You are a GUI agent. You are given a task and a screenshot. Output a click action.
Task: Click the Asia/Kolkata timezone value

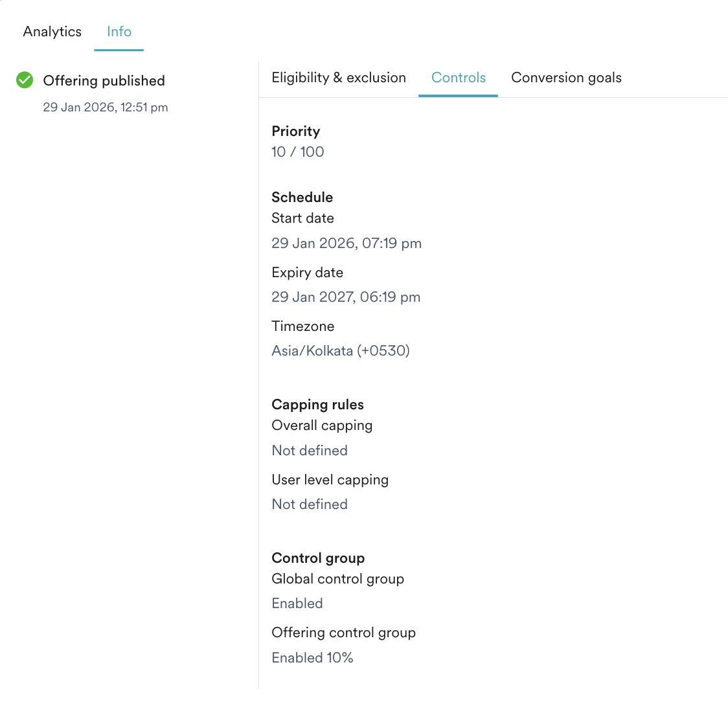pos(341,350)
